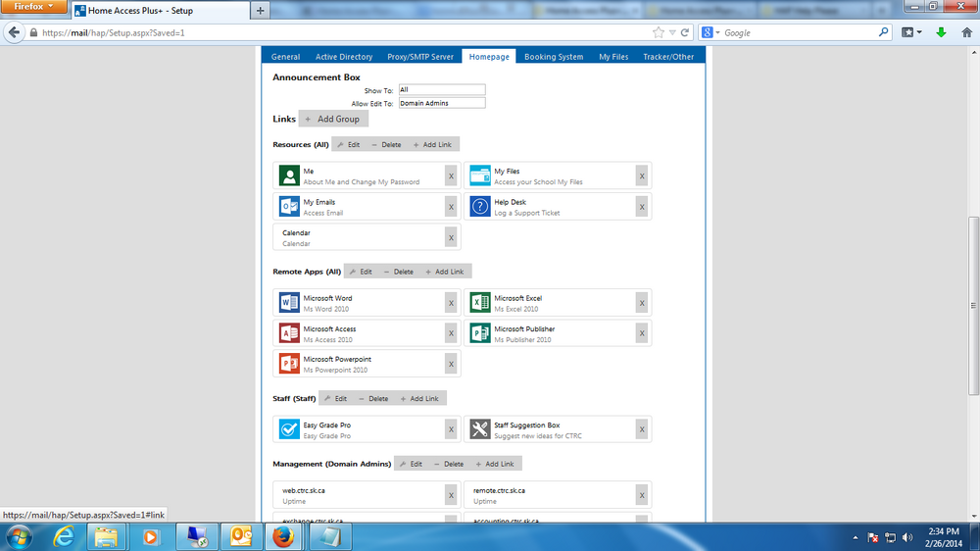
Task: Launch the Microsoft Word icon
Action: (x=289, y=303)
